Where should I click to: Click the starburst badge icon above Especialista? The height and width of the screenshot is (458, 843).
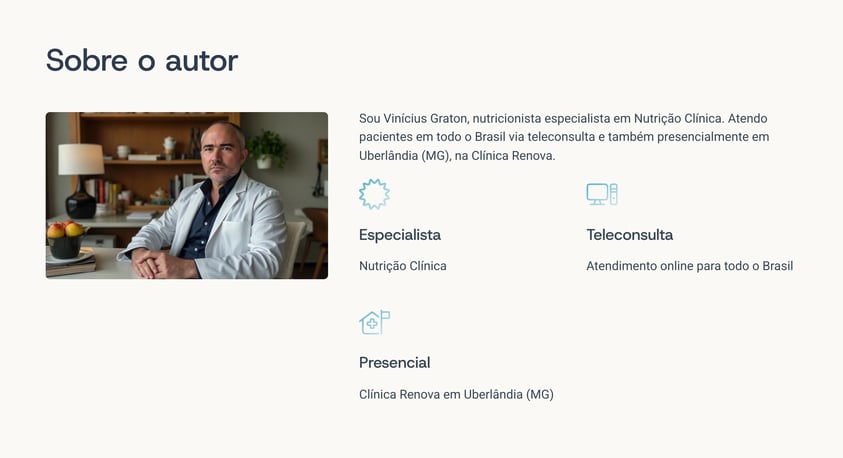(374, 194)
